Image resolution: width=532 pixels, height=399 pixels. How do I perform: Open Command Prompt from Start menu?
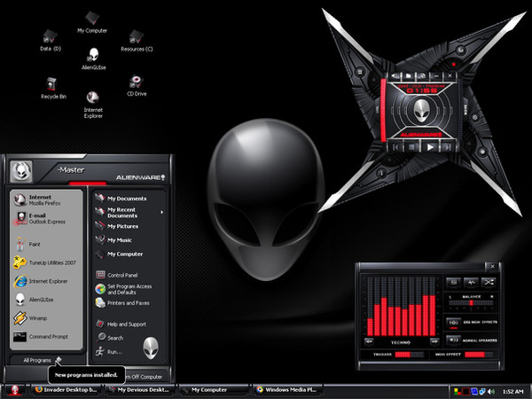[46, 337]
